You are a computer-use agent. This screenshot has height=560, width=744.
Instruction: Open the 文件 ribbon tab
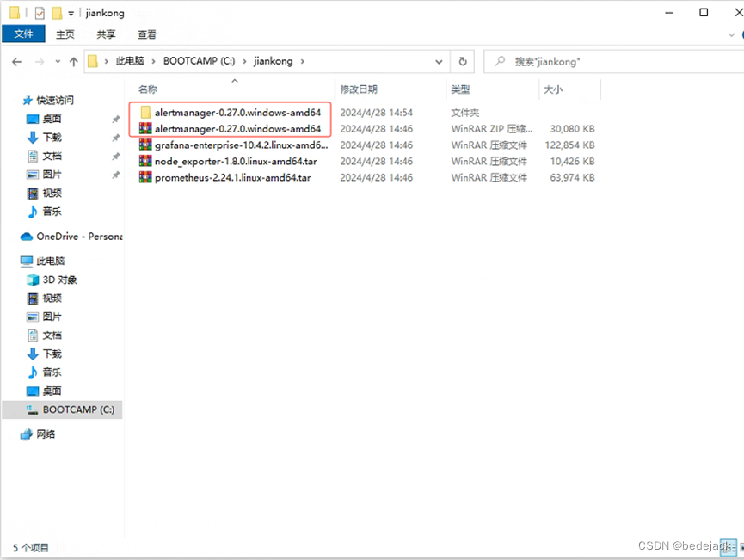coord(23,34)
